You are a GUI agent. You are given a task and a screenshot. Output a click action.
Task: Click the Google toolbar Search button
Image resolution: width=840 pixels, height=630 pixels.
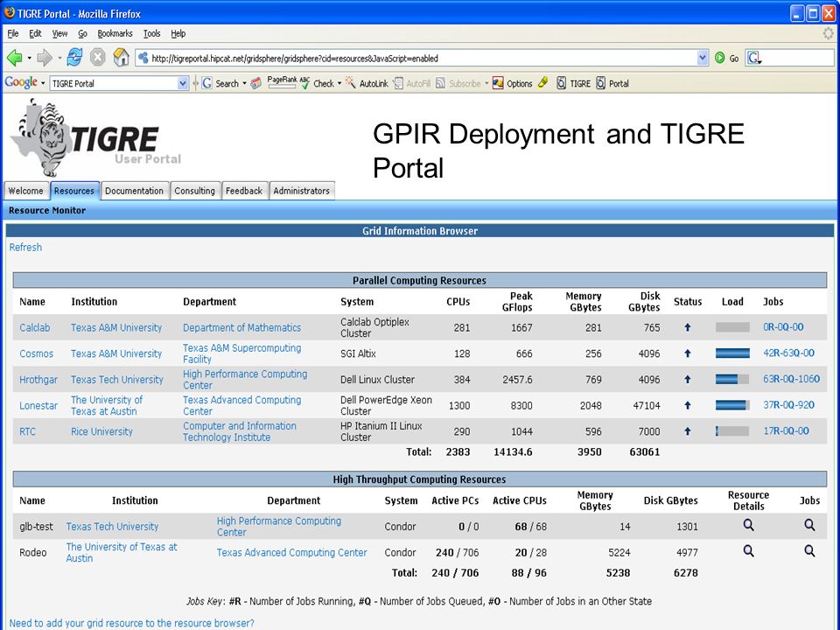tap(220, 84)
